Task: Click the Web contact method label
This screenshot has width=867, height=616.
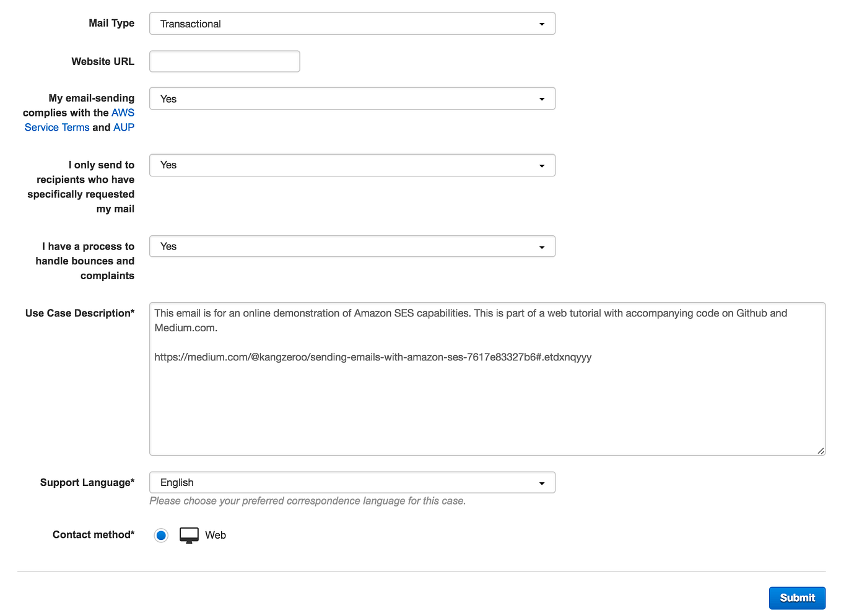Action: [x=216, y=536]
